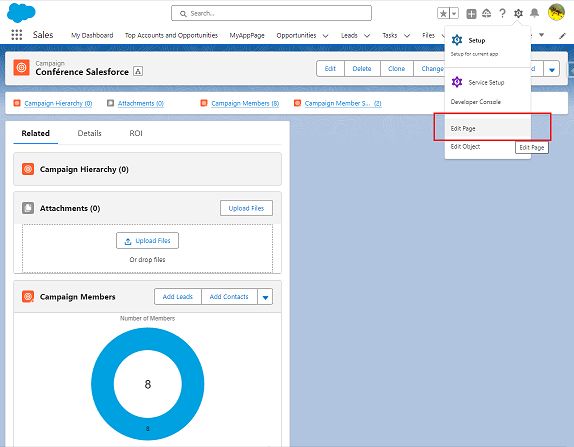Click the Edit record button
The height and width of the screenshot is (447, 574).
(x=330, y=68)
